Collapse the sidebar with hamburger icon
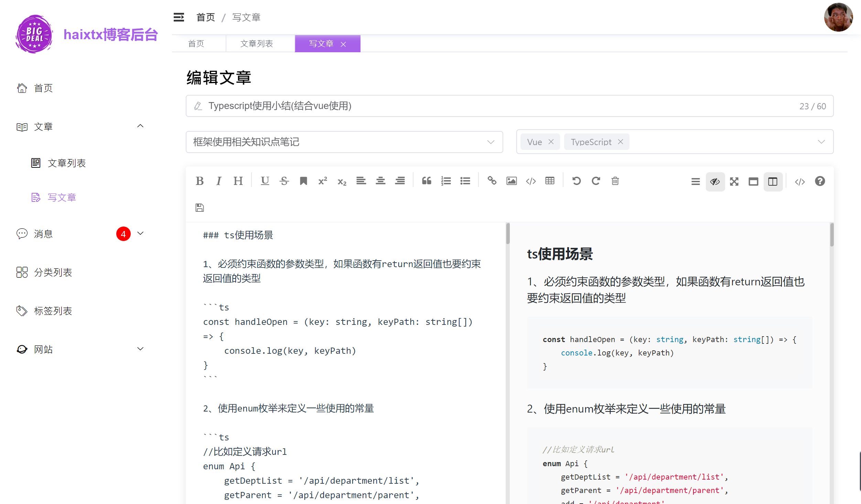Viewport: 861px width, 504px height. [179, 17]
